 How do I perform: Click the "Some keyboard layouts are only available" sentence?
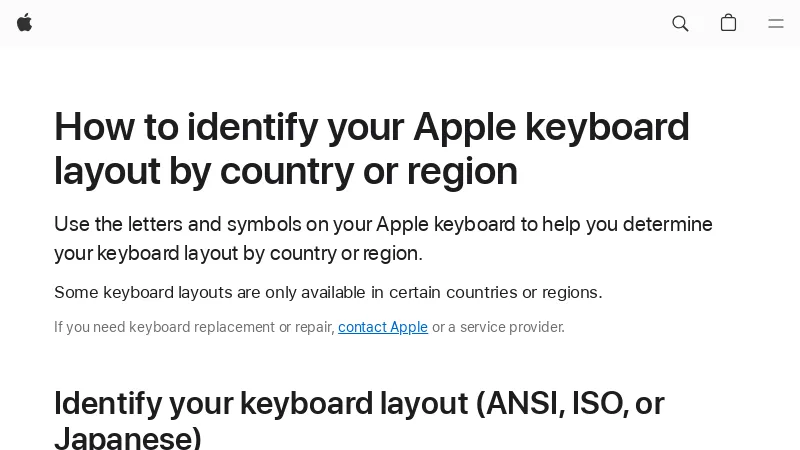328,292
